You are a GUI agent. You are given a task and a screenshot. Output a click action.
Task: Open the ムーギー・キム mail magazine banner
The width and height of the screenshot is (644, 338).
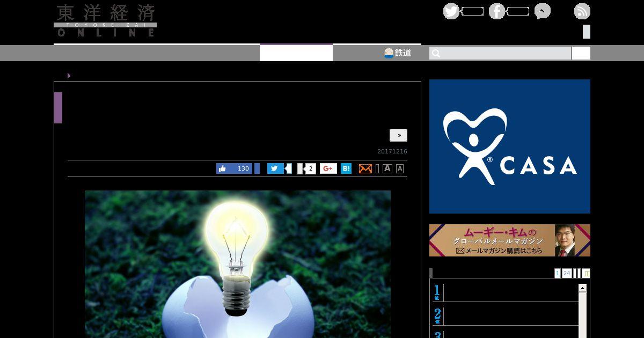[510, 240]
